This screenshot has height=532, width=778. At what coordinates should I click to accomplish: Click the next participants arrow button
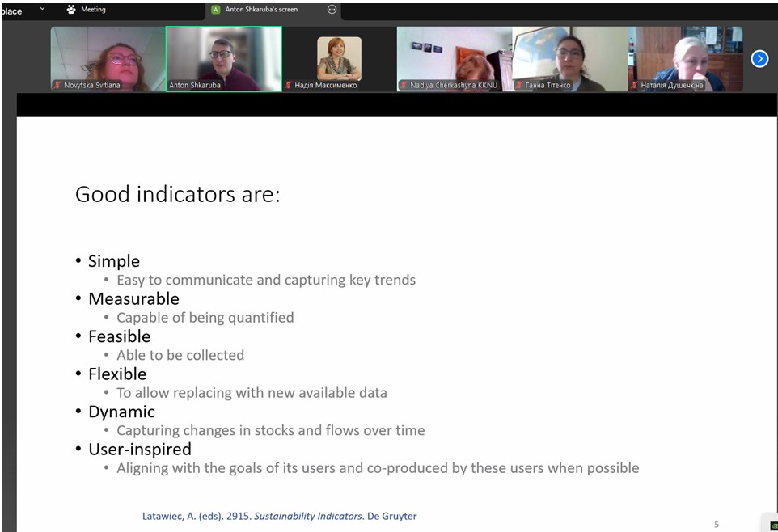[759, 58]
